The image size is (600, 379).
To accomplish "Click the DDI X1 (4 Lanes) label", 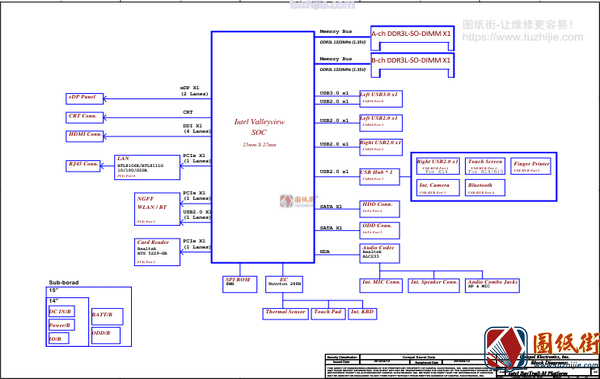I will [x=197, y=129].
